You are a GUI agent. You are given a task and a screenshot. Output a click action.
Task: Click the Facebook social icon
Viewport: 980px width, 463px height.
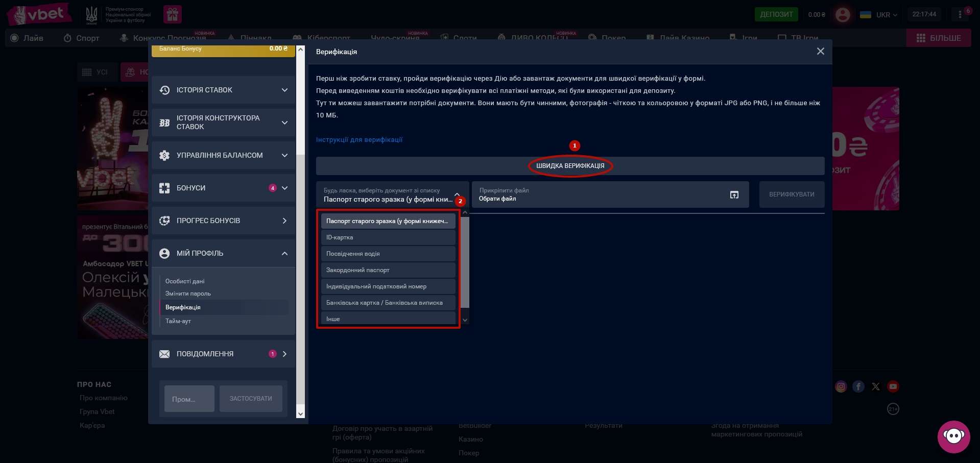coord(858,386)
